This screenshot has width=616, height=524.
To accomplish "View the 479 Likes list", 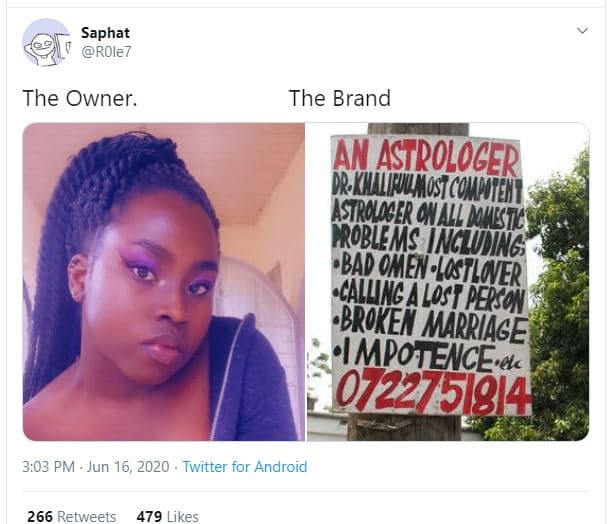I will click(167, 516).
